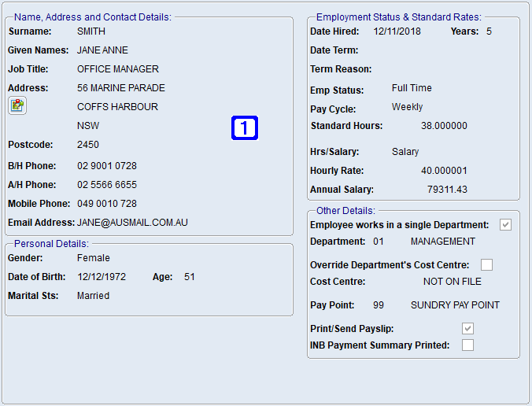The height and width of the screenshot is (406, 532).
Task: Select the Weekly pay cycle value
Action: coord(407,107)
